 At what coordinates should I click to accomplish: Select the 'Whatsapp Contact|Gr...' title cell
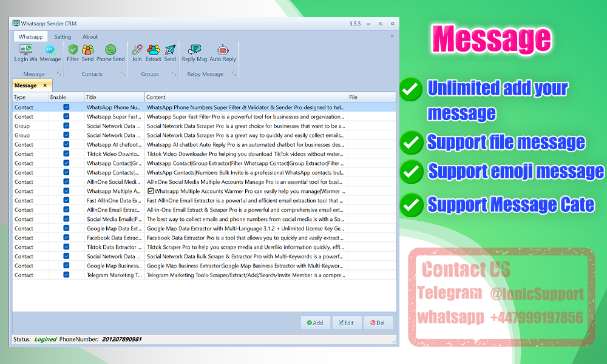point(115,163)
